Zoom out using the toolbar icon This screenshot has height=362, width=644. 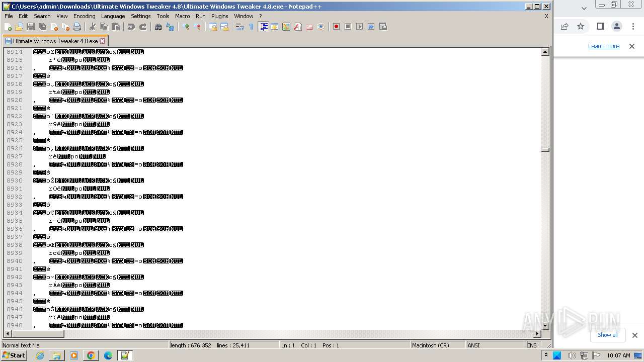tap(197, 27)
